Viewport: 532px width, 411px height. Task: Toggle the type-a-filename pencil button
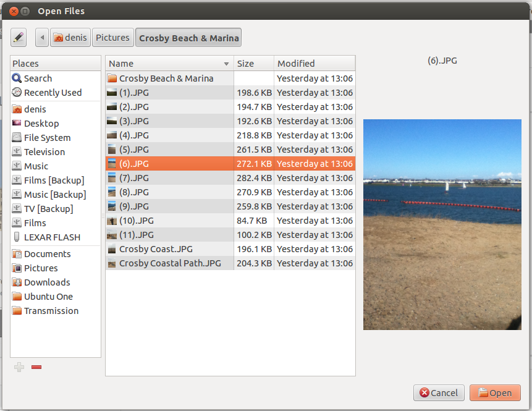pyautogui.click(x=19, y=37)
